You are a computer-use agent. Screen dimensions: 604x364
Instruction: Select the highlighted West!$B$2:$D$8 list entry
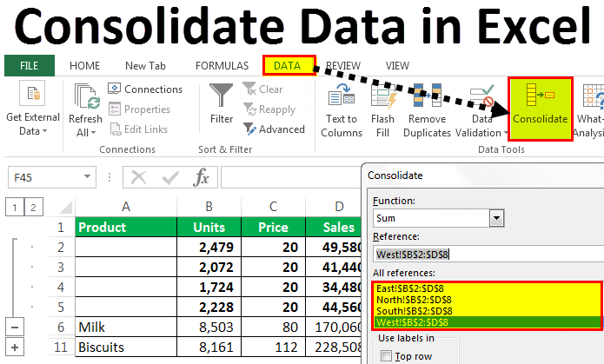point(487,322)
